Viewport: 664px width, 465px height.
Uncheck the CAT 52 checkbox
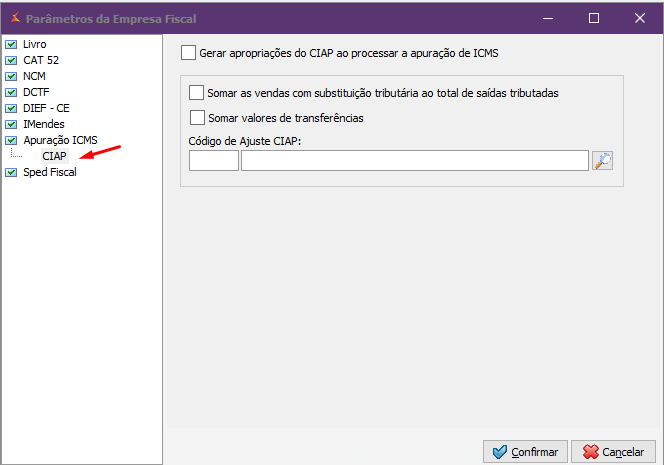click(x=11, y=60)
